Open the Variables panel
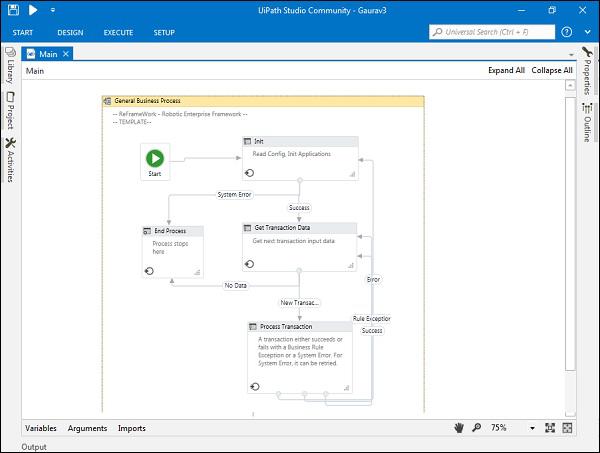This screenshot has height=453, width=600. (x=41, y=428)
